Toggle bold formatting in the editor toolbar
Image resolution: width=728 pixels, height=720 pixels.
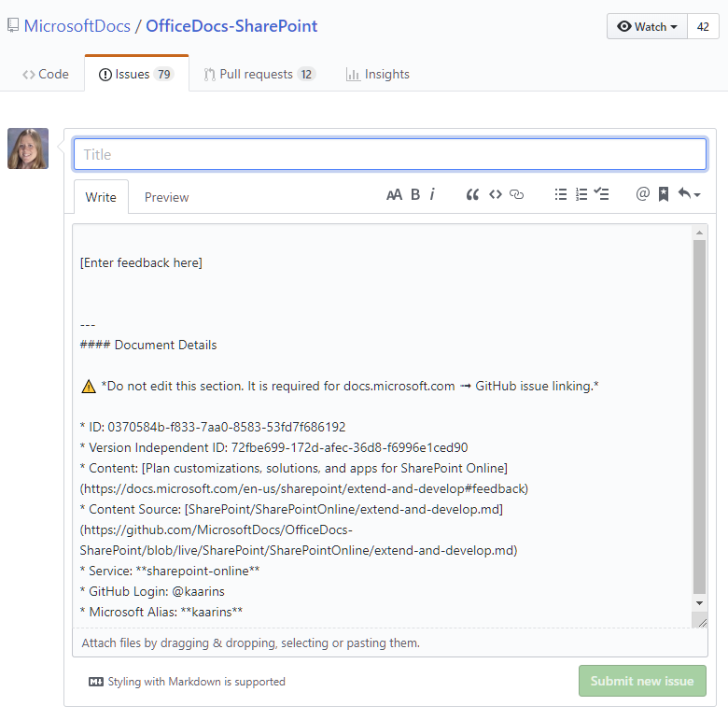[415, 194]
